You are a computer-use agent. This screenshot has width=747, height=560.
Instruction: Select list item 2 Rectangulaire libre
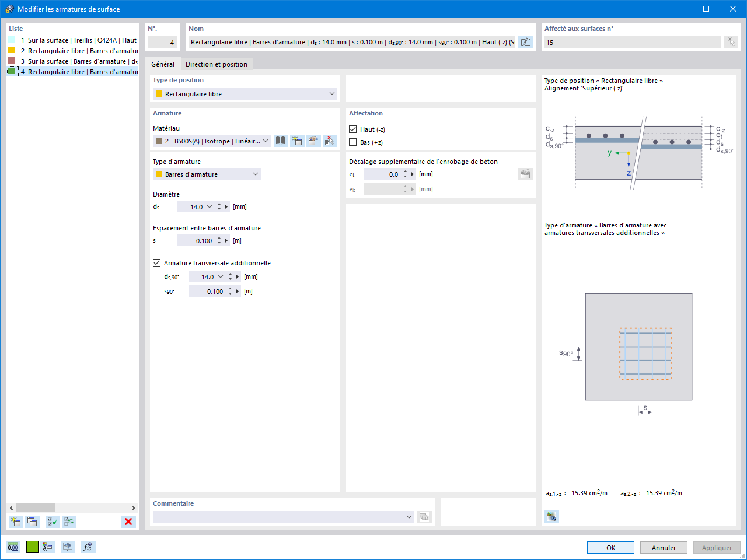coord(72,51)
